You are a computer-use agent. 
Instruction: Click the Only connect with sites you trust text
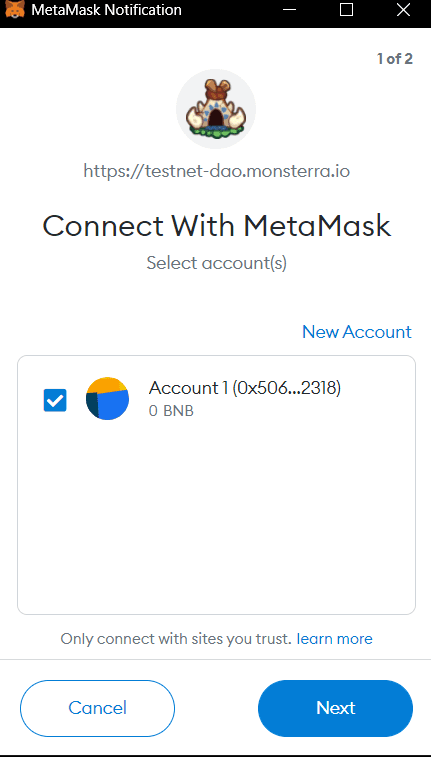[x=176, y=639]
